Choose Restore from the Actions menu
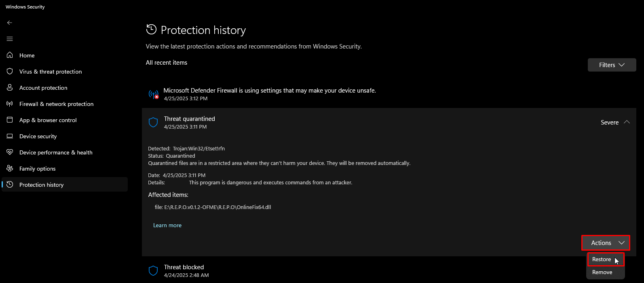 [602, 260]
